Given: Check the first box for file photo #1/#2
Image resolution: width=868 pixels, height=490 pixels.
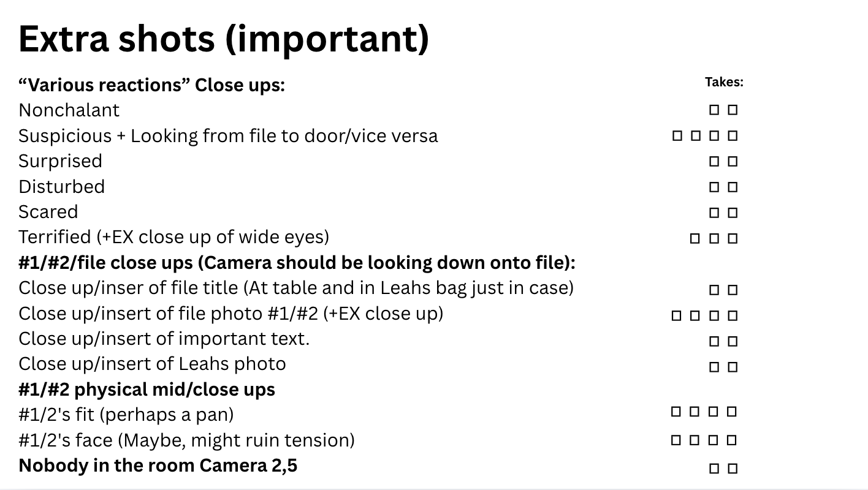Looking at the screenshot, I should [x=676, y=316].
